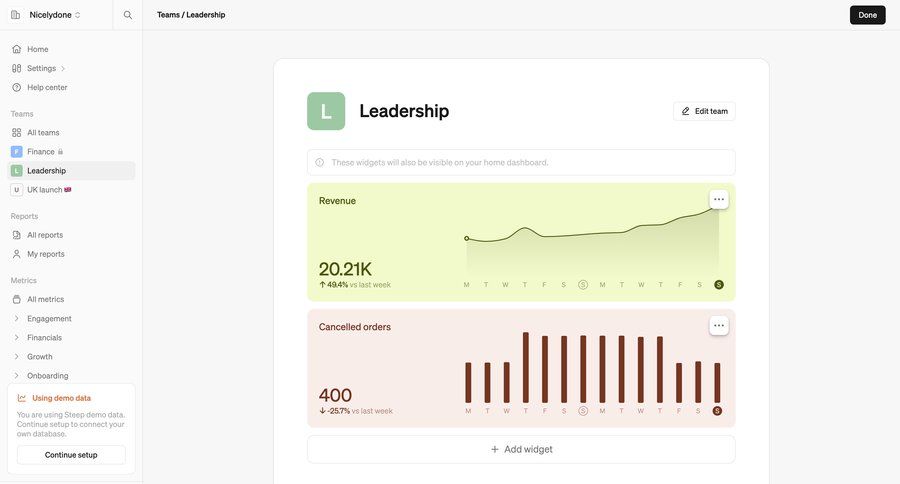Viewport: 900px width, 484px height.
Task: Click the All teams grid icon
Action: (x=17, y=133)
